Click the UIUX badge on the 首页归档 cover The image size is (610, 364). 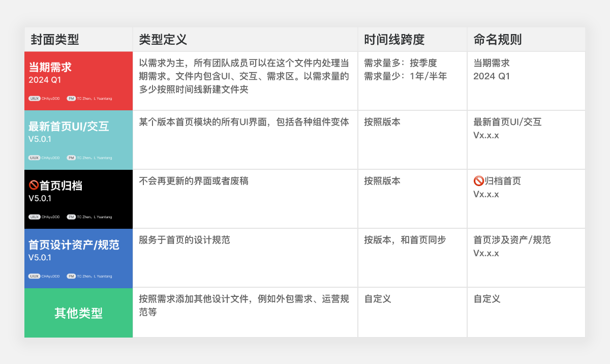pyautogui.click(x=34, y=217)
